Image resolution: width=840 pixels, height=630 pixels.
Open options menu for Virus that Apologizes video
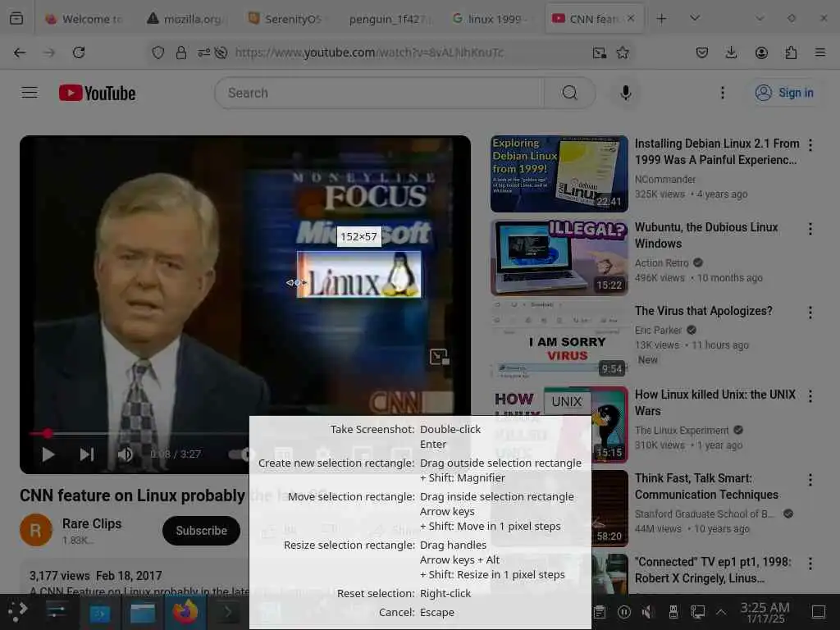point(810,313)
